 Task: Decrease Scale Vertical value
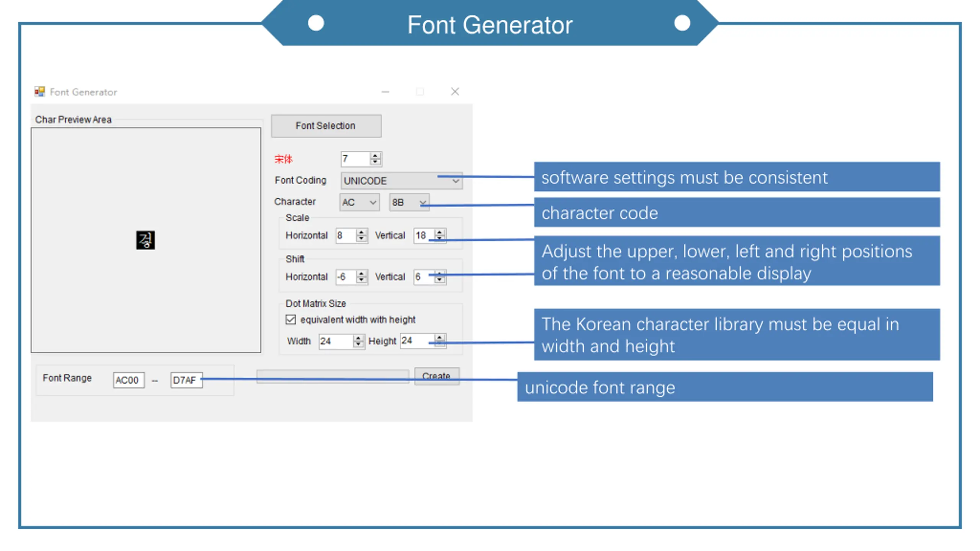point(440,238)
